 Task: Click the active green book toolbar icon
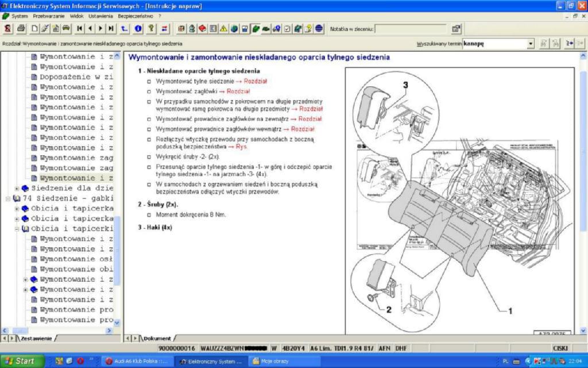256,29
